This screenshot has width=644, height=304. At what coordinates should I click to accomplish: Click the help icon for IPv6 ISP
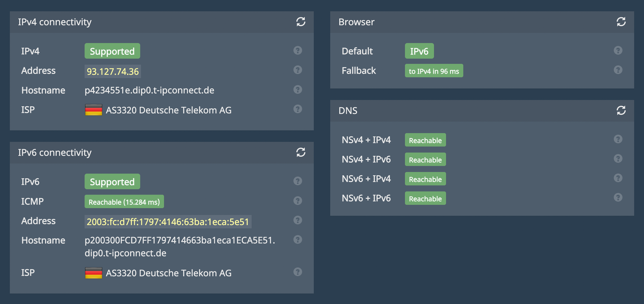point(297,272)
